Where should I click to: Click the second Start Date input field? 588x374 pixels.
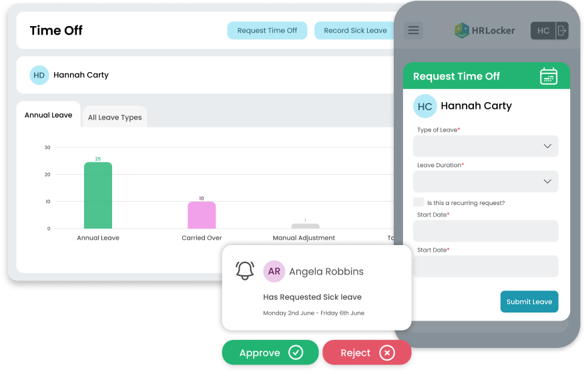485,266
